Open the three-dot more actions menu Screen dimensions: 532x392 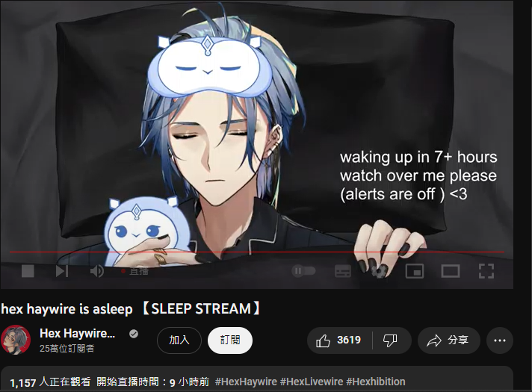pyautogui.click(x=499, y=340)
